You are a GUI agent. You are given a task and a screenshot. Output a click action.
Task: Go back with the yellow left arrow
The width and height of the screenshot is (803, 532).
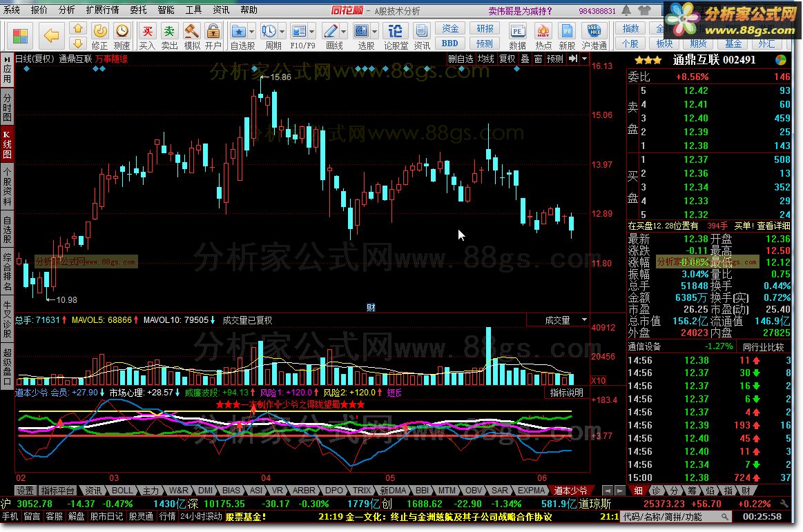click(51, 36)
